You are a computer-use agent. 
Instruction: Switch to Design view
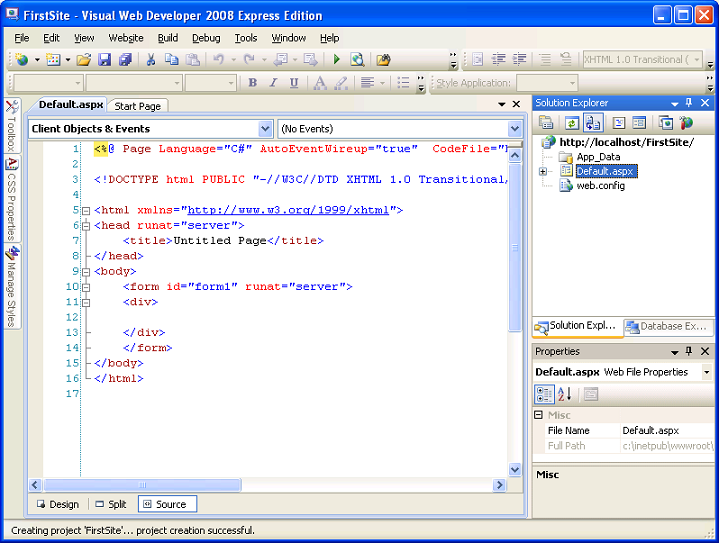click(58, 504)
